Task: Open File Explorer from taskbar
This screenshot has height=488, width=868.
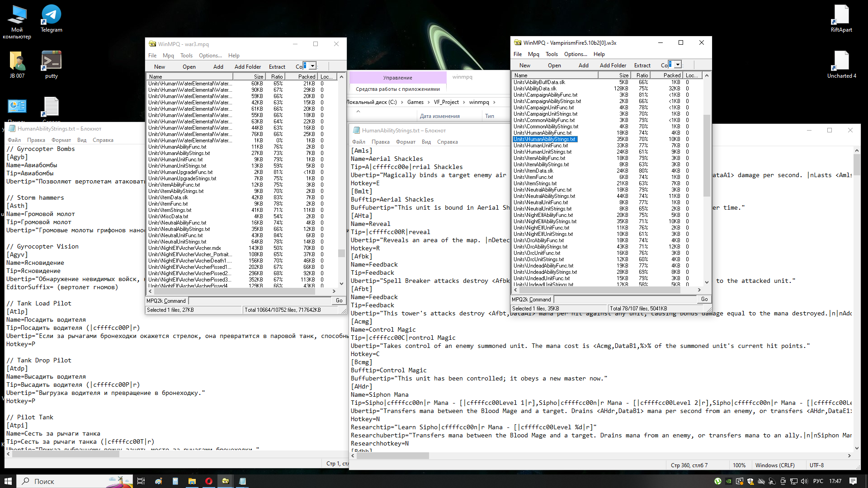Action: click(192, 481)
